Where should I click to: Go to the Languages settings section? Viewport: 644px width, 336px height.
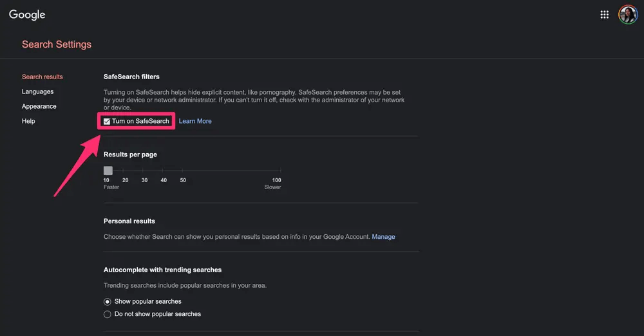pos(37,91)
